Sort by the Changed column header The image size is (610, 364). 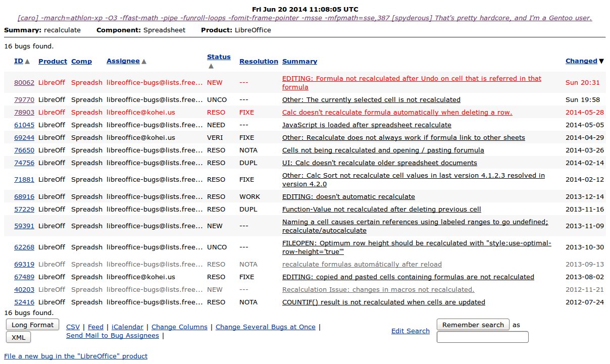581,61
